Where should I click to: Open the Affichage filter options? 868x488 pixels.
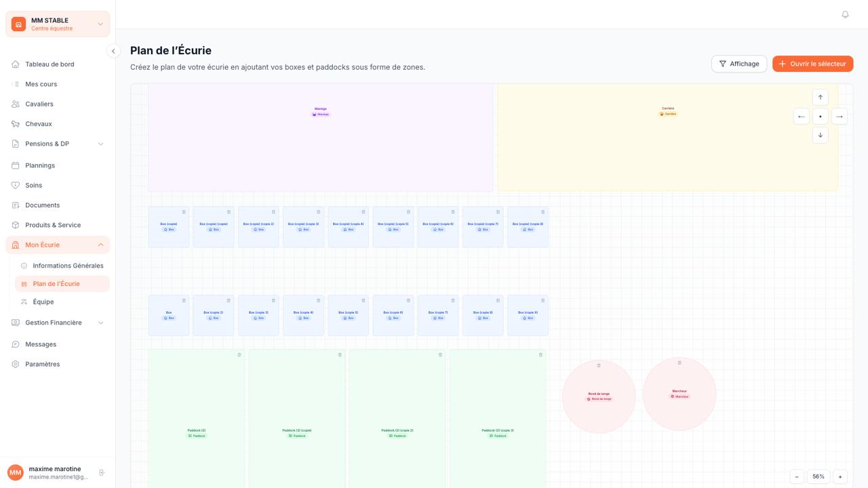point(738,63)
